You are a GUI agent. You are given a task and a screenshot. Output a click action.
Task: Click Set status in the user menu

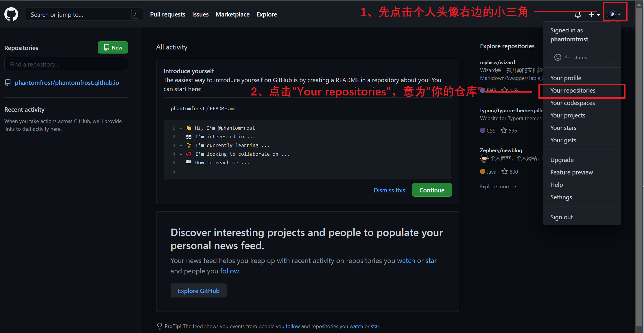[582, 57]
